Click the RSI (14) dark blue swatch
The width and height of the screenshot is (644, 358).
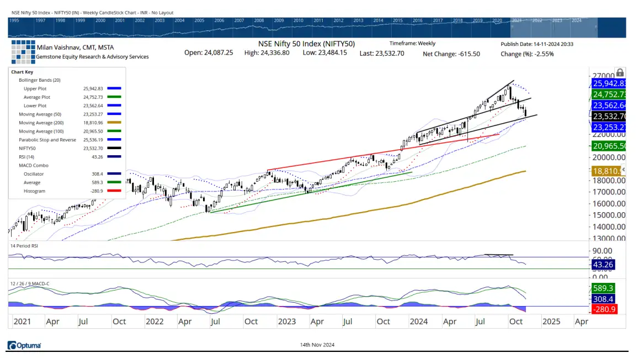click(114, 156)
